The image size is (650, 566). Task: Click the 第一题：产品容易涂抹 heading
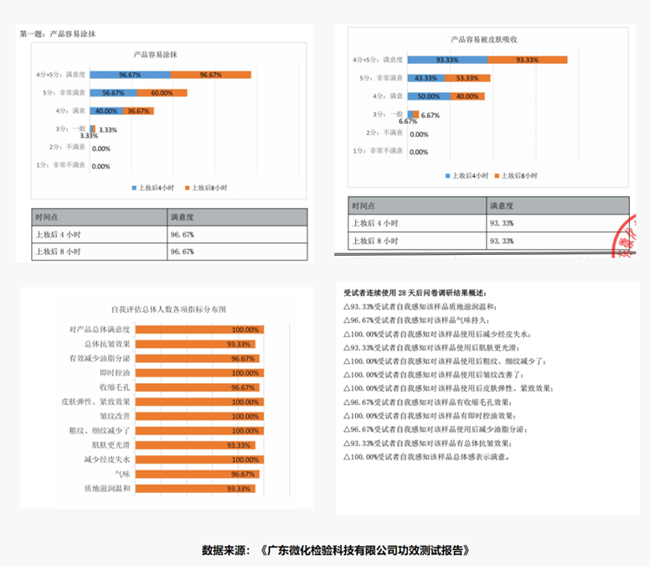tap(59, 34)
